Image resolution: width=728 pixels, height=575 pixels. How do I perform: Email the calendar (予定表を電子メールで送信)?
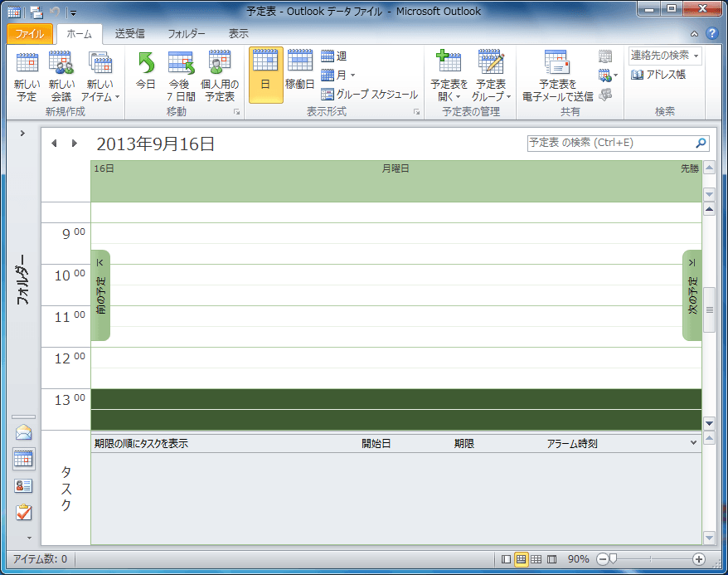(557, 76)
